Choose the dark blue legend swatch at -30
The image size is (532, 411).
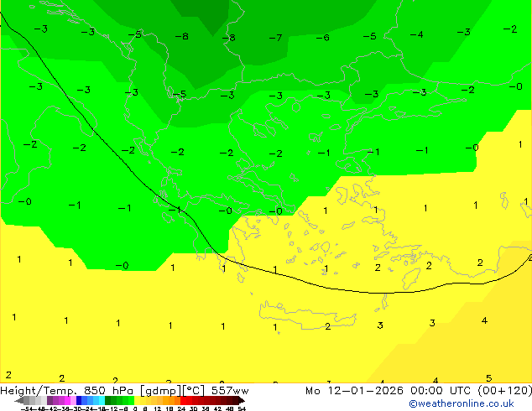[x=79, y=400]
